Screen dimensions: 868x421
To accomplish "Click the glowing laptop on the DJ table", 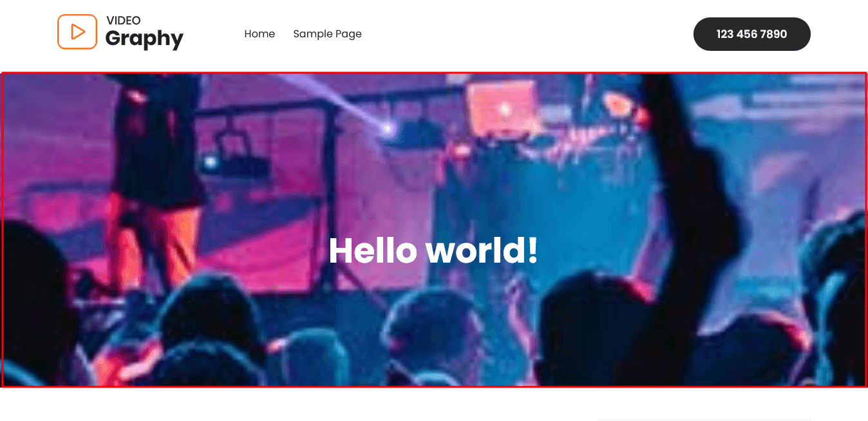I will click(502, 108).
